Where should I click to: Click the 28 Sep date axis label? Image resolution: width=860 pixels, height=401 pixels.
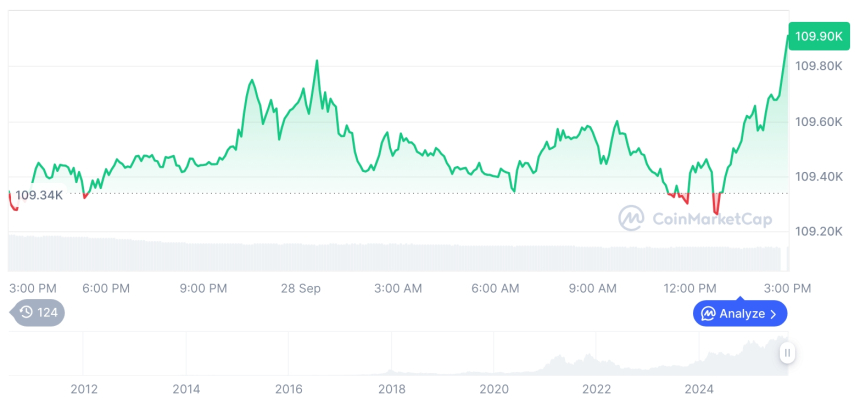coord(300,288)
